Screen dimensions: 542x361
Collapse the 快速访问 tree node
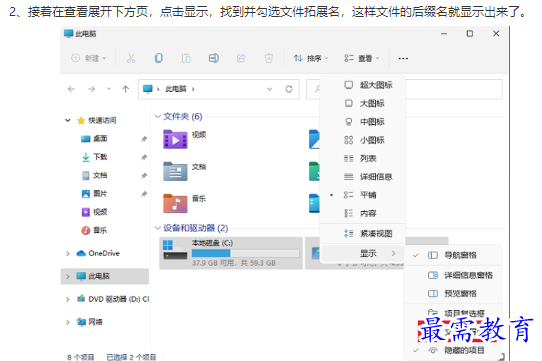[x=68, y=120]
